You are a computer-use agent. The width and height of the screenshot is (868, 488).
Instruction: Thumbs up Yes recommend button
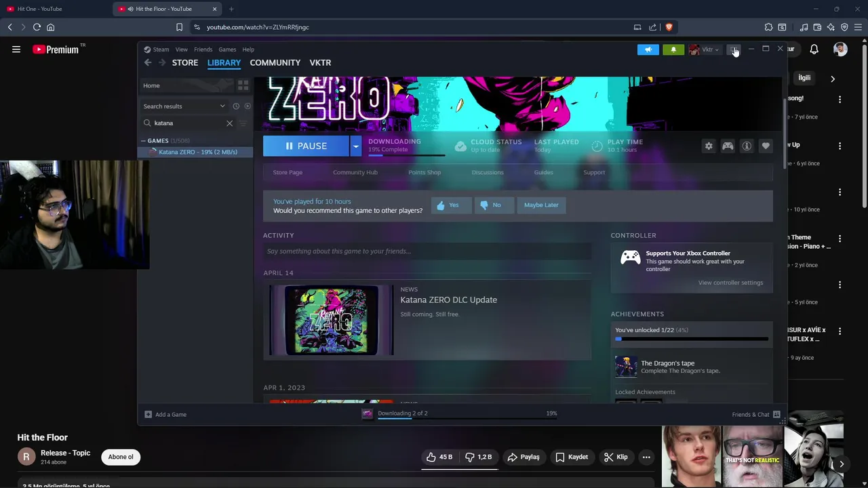[451, 205]
